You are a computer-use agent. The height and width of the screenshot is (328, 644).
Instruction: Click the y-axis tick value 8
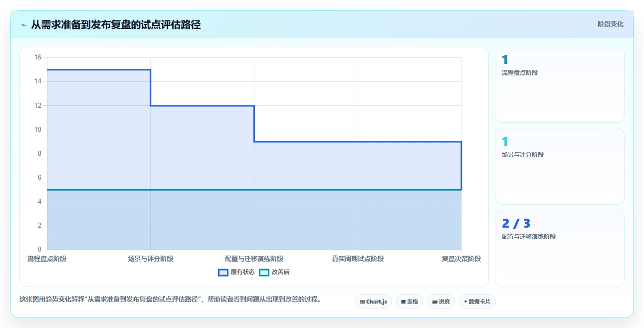40,154
